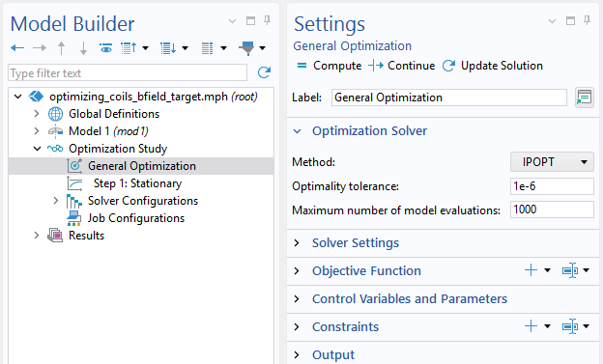Click the Label text field
Viewport: 603px width, 364px height.
tap(449, 98)
